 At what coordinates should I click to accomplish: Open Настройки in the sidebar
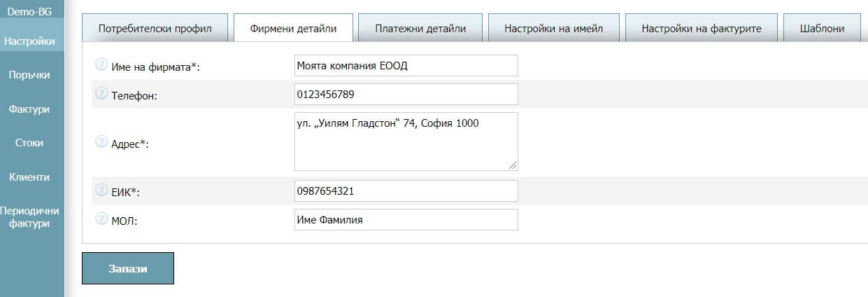[x=29, y=41]
